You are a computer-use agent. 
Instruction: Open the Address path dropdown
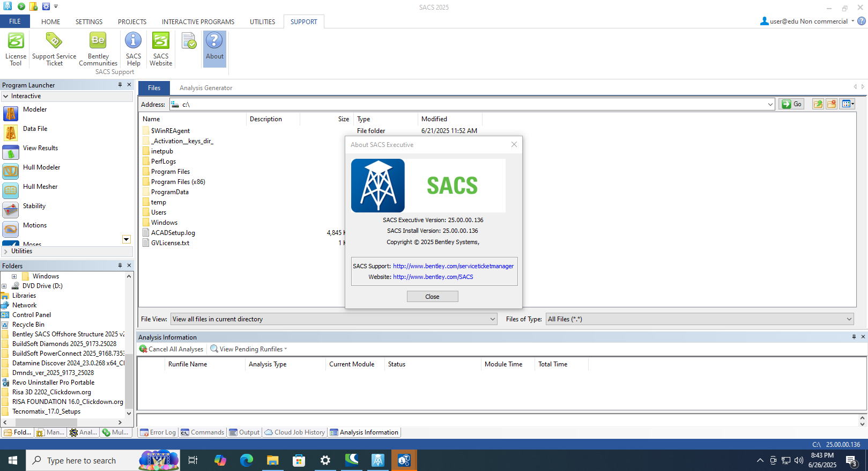[x=770, y=105]
